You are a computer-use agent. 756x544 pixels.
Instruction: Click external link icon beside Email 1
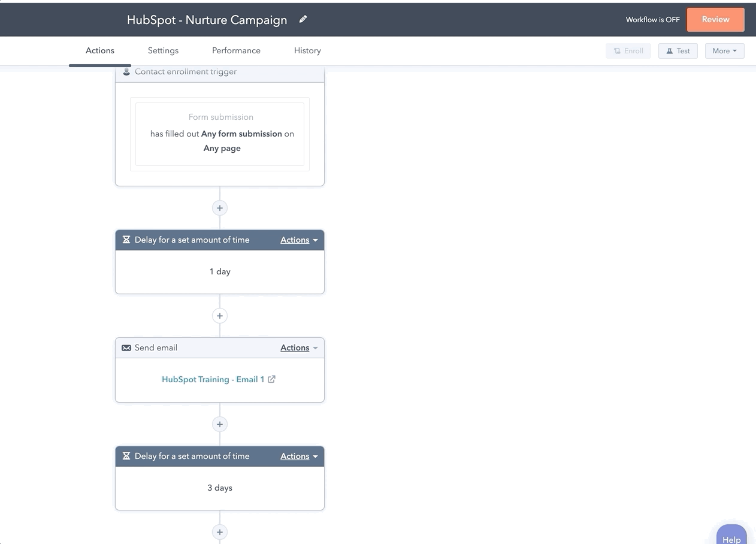coord(271,379)
